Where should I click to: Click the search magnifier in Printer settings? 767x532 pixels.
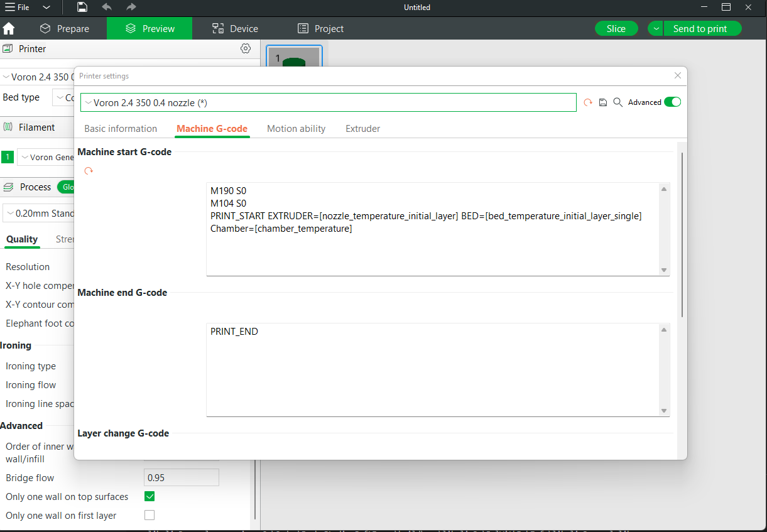[617, 102]
